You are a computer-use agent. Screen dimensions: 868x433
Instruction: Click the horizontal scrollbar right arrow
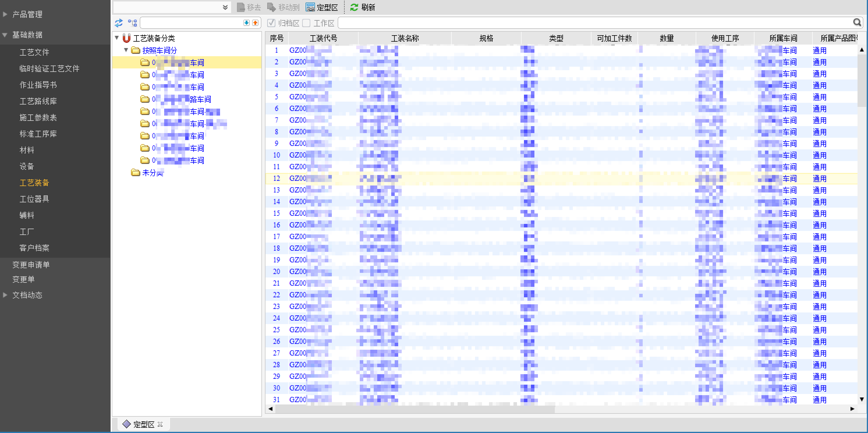pyautogui.click(x=852, y=409)
